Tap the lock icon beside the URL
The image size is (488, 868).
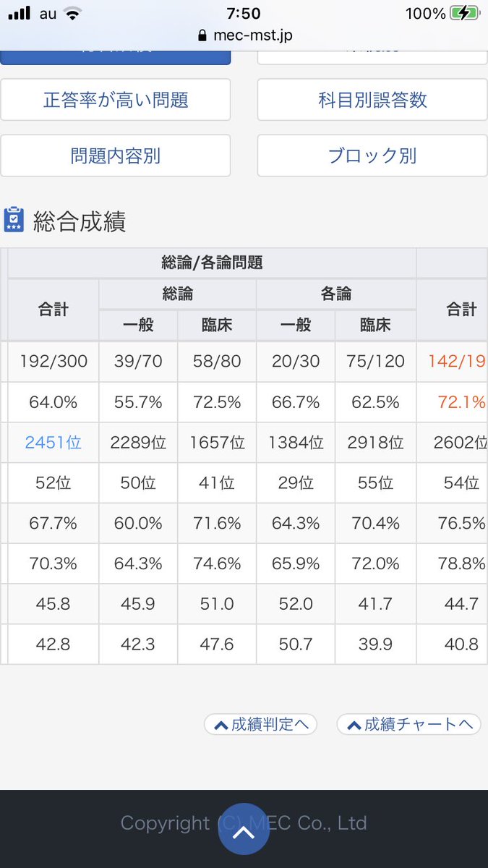click(x=202, y=35)
